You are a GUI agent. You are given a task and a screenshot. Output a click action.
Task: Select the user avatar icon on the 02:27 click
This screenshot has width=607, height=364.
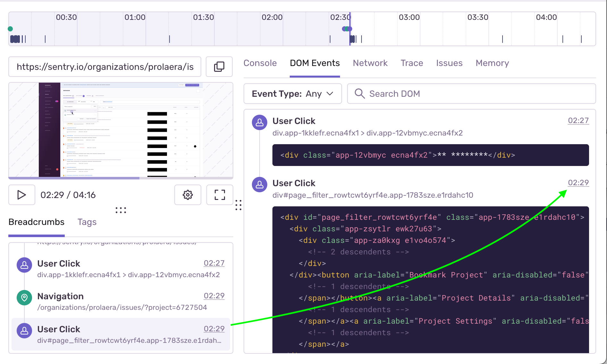(x=260, y=122)
